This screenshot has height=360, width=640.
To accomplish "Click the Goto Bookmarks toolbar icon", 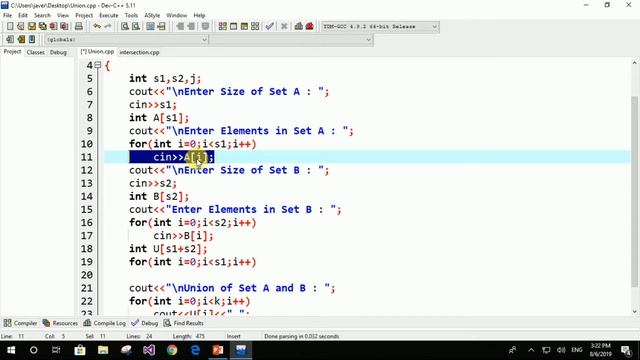I will (32, 40).
